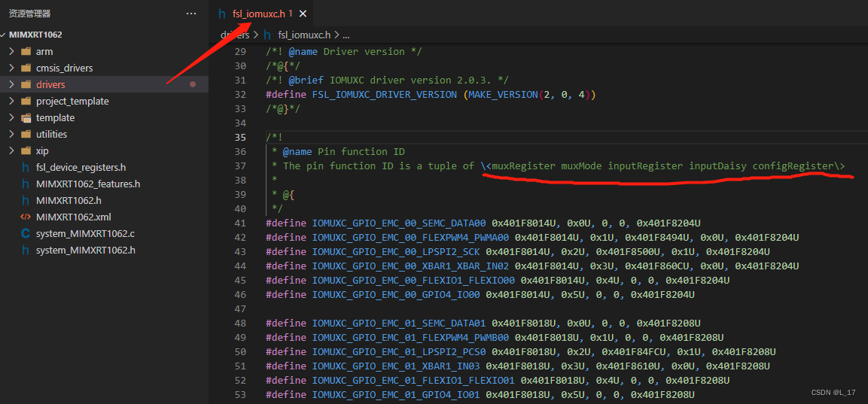
Task: Click line number 41 in the gutter
Action: click(x=239, y=223)
